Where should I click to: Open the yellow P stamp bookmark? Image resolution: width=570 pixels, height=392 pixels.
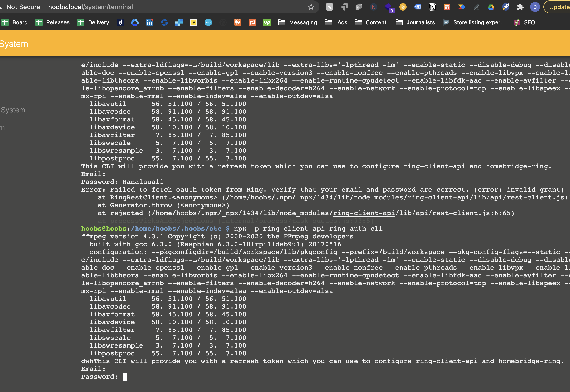(x=194, y=22)
